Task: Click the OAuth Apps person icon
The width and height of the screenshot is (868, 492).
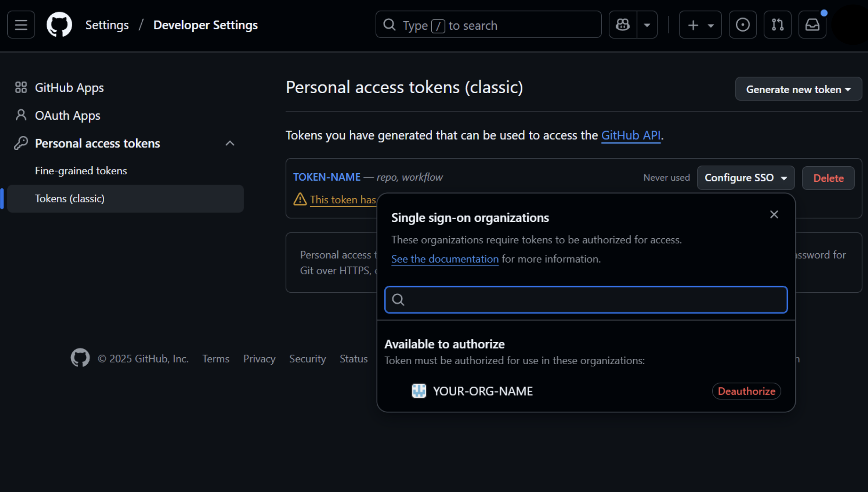Action: coord(21,115)
